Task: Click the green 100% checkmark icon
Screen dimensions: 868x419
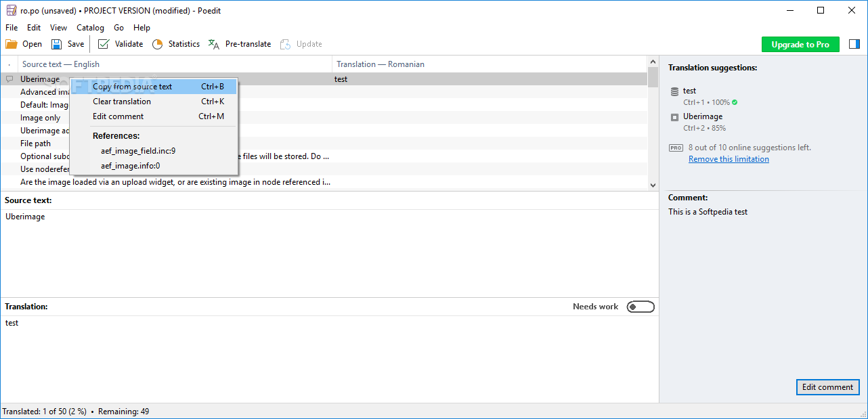Action: [735, 103]
